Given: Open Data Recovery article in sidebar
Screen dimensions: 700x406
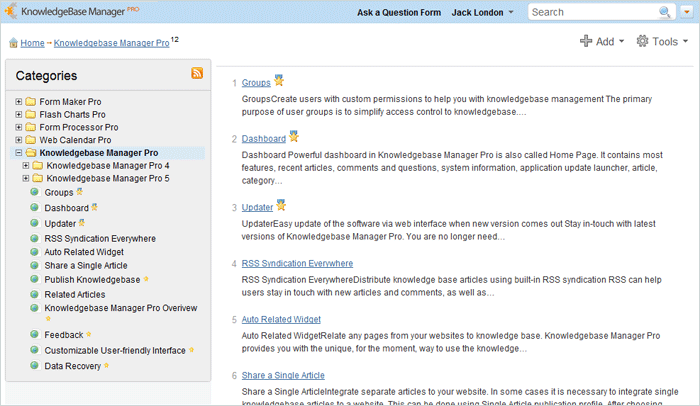Looking at the screenshot, I should pyautogui.click(x=73, y=366).
